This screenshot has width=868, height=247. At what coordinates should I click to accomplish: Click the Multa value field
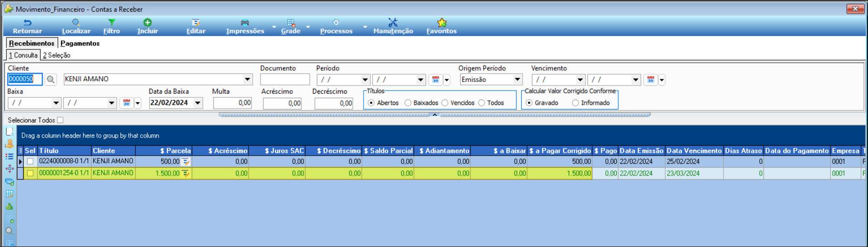coord(232,103)
